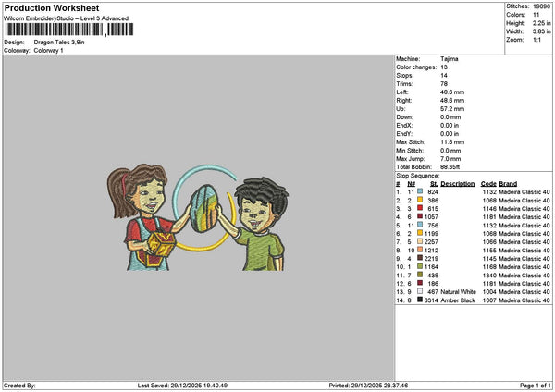Pick the cream swatch in stop 7
The height and width of the screenshot is (392, 555).
point(420,241)
